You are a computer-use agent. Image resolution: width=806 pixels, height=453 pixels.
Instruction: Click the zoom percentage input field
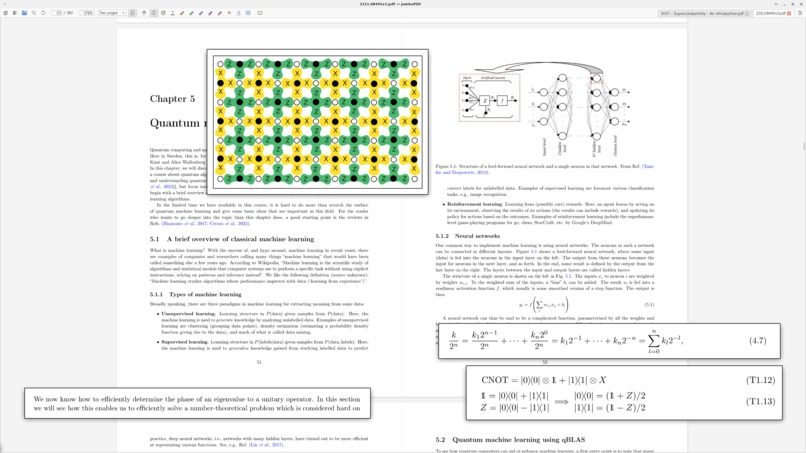point(86,13)
